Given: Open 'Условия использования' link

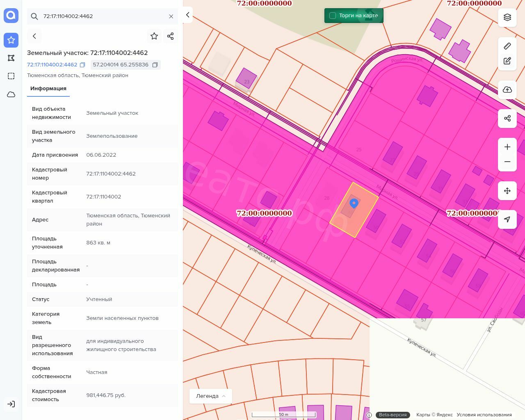Looking at the screenshot, I should click(484, 415).
